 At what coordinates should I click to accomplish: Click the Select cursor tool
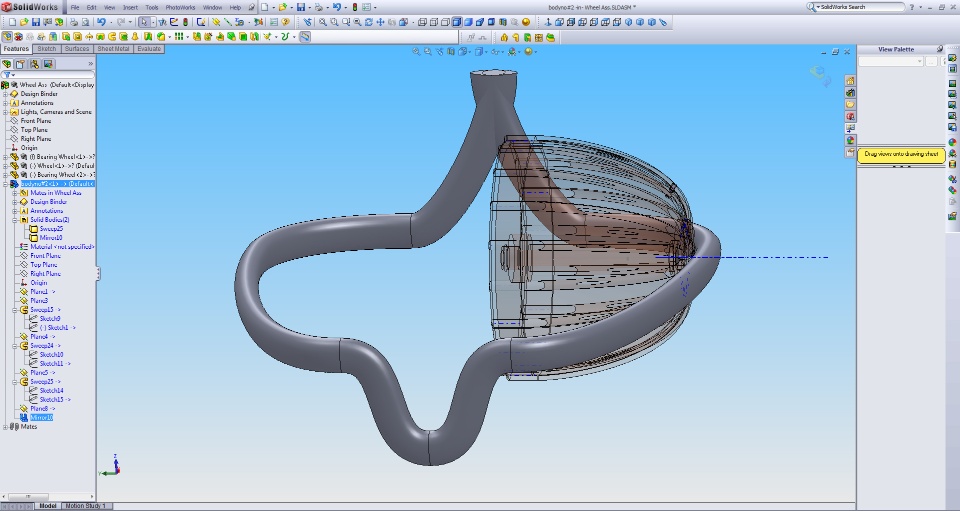tap(144, 22)
